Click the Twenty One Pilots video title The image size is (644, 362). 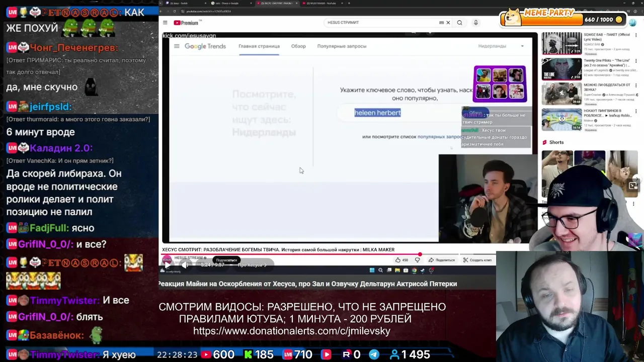pos(606,62)
